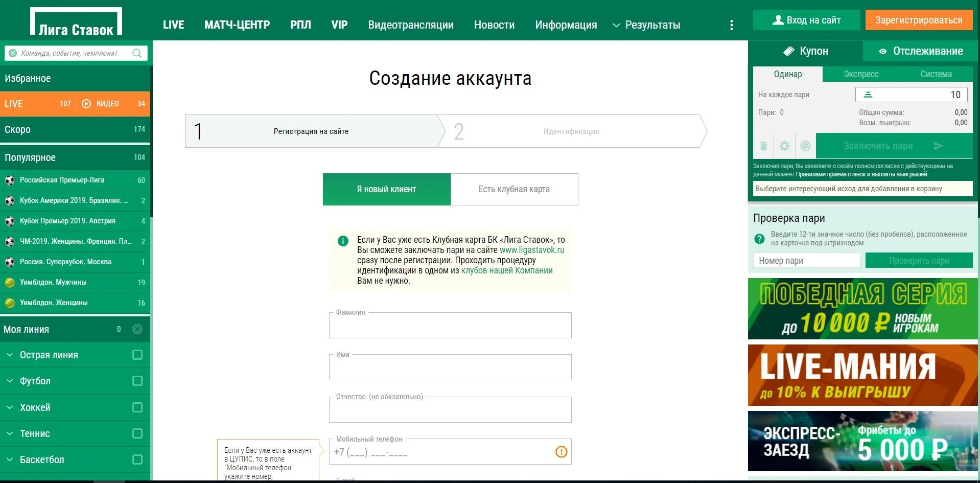Viewport: 980px width, 483px height.
Task: Select the Система bet type tab
Action: point(936,74)
